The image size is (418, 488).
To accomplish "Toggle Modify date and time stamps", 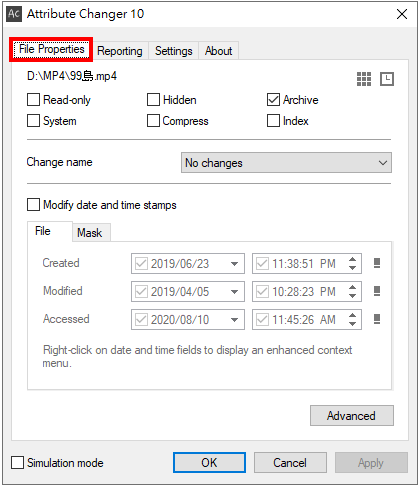I will [33, 205].
